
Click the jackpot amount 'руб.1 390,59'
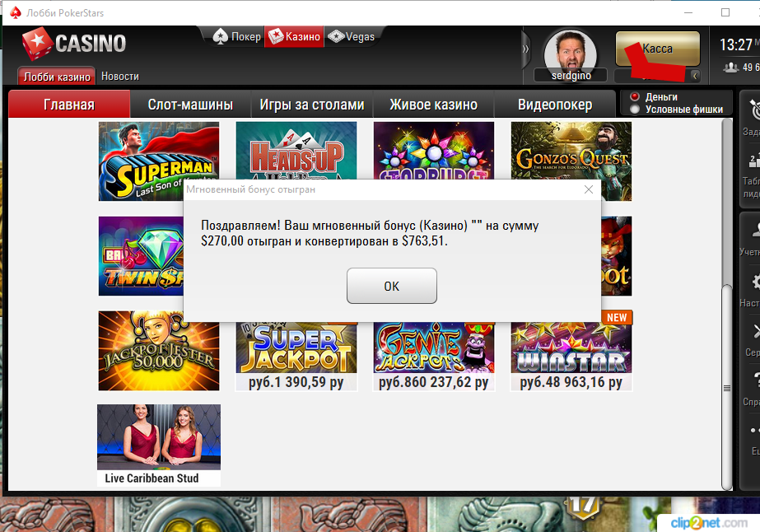[296, 382]
